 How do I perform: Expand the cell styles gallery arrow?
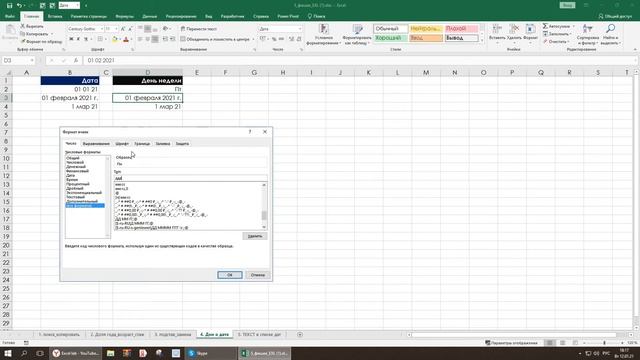pyautogui.click(x=482, y=41)
